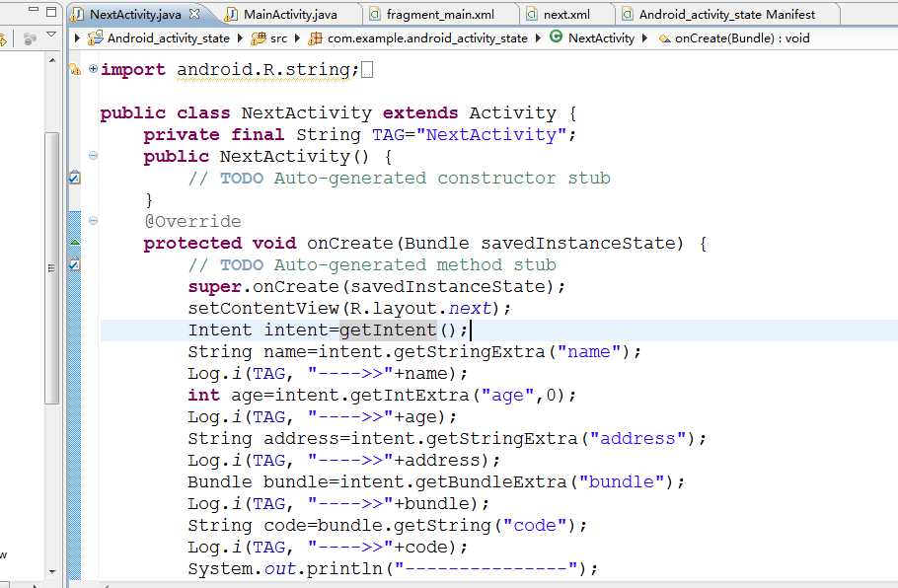Click the closing brace after the constructor stub
Image resolution: width=898 pixels, height=588 pixels.
(149, 200)
